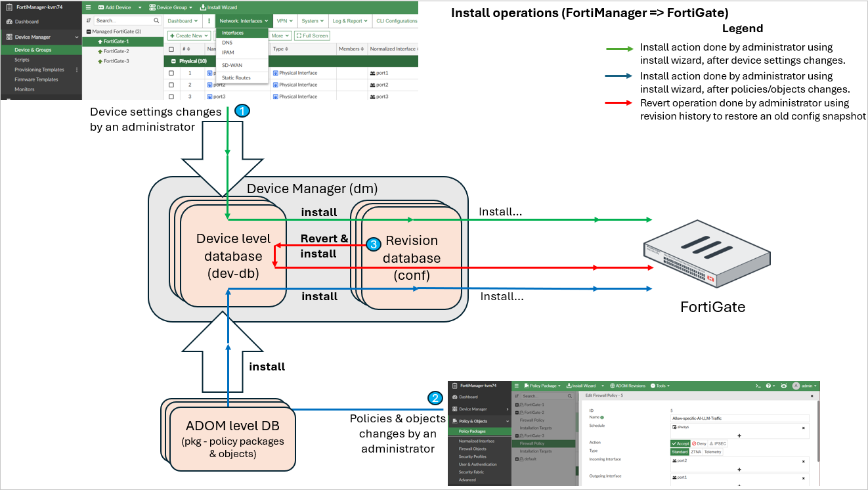Screen dimensions: 868x490
Task: Remove port1 from Outgoing Interface
Action: click(803, 478)
